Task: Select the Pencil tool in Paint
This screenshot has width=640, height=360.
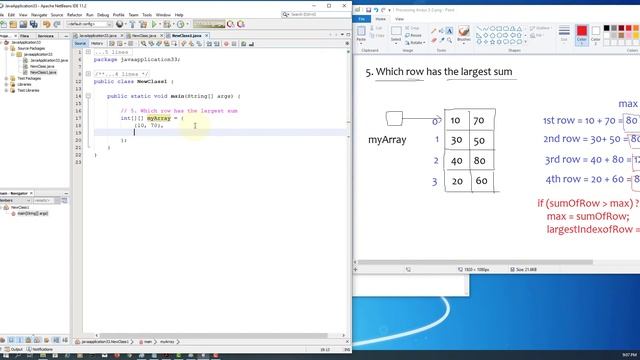Action: click(x=434, y=31)
